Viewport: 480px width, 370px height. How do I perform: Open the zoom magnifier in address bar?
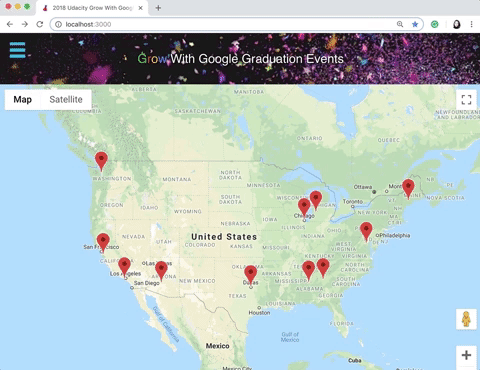pos(400,24)
